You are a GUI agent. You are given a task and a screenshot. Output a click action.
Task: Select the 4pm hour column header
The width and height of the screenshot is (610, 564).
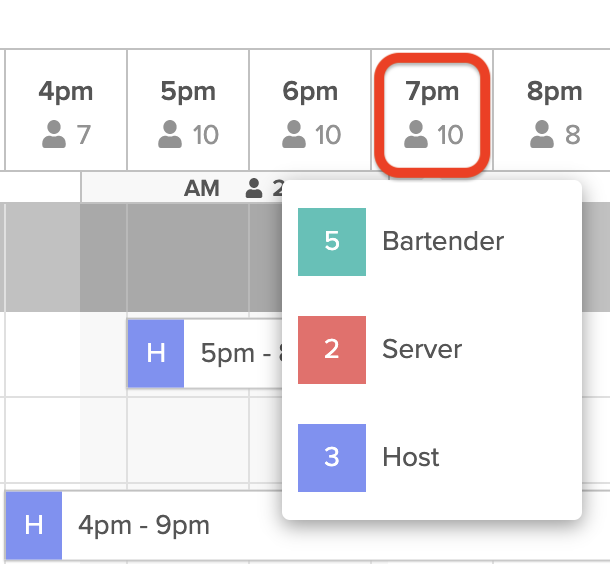pyautogui.click(x=66, y=110)
